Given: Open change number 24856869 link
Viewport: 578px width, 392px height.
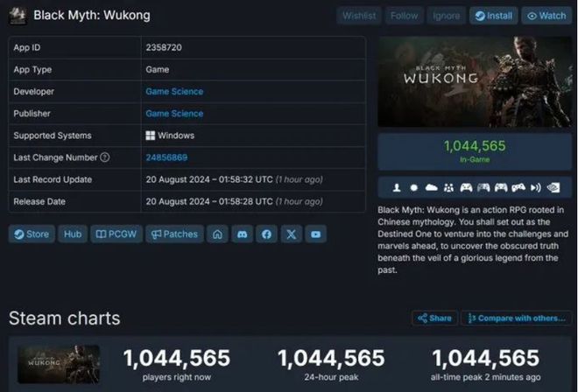Looking at the screenshot, I should pos(166,157).
